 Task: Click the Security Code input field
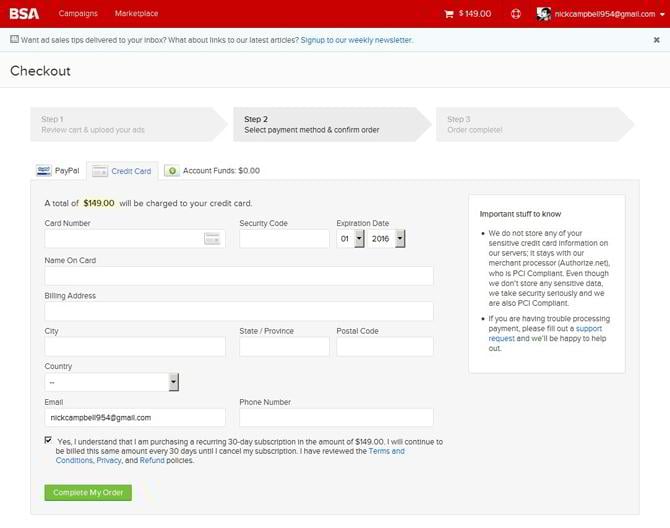pyautogui.click(x=284, y=238)
